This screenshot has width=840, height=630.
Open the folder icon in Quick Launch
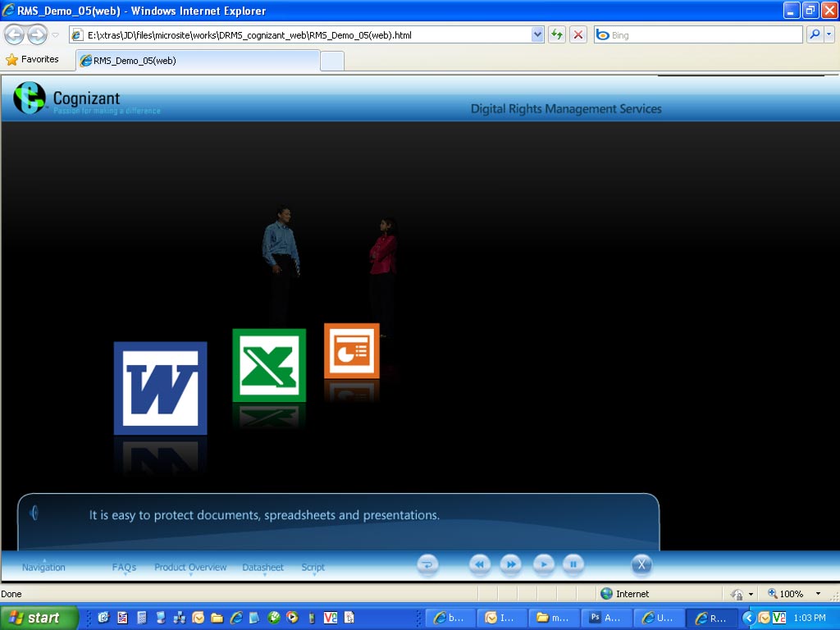pos(217,618)
